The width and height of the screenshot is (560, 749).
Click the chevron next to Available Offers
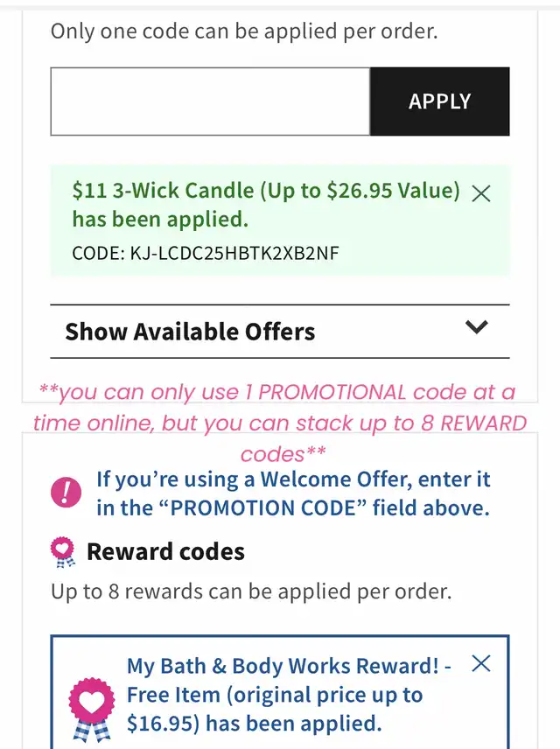[477, 327]
